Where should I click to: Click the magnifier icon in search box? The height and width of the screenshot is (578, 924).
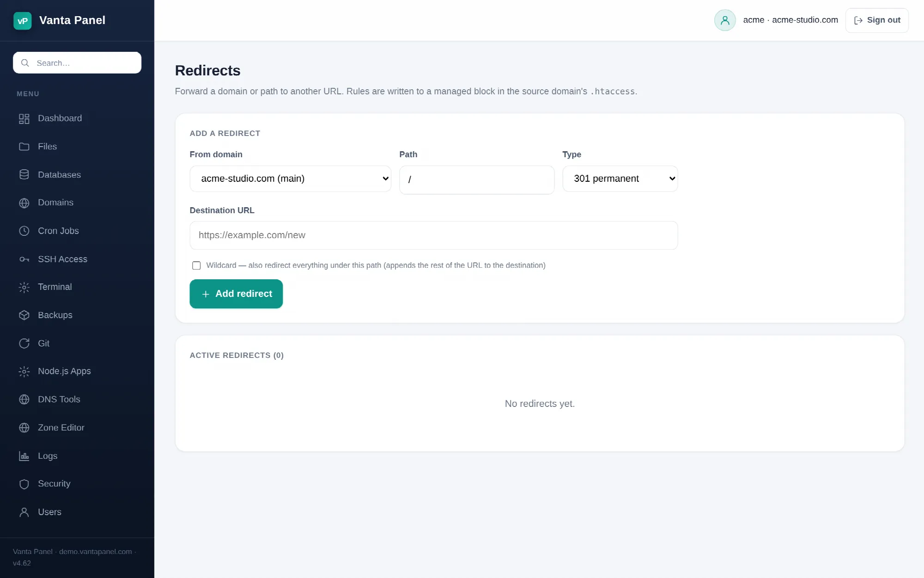pos(25,63)
